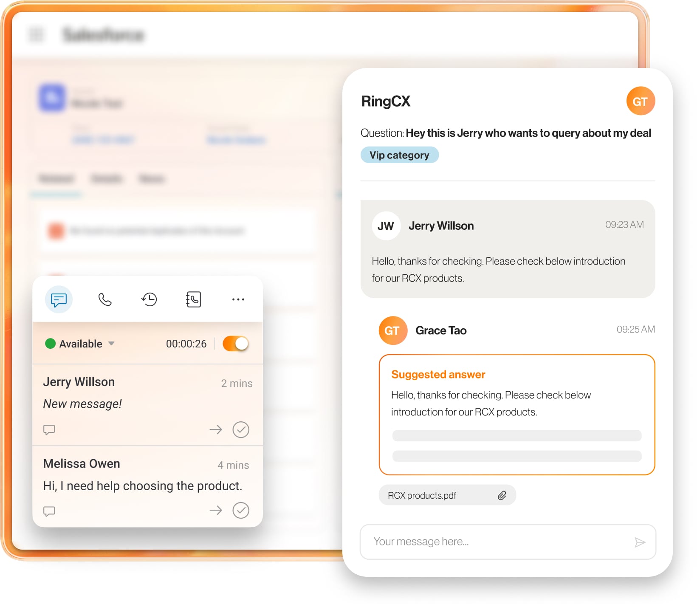Open the chat messages tab icon
Viewport: 700px width, 604px height.
(59, 299)
